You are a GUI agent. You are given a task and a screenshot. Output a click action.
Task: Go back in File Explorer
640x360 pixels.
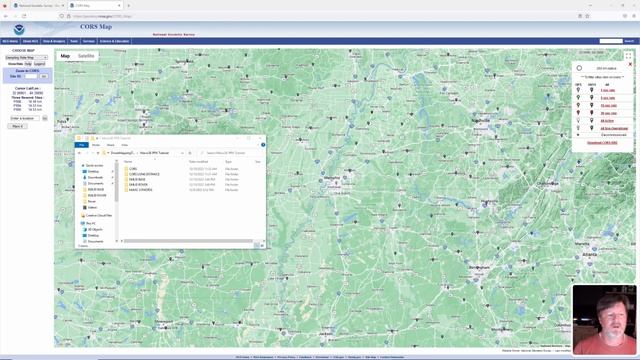click(79, 153)
